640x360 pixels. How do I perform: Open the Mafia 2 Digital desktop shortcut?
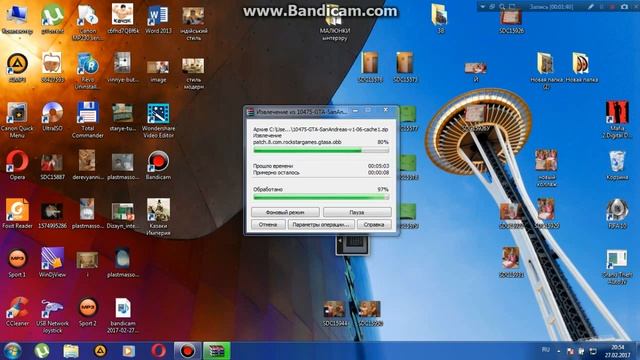coord(617,120)
